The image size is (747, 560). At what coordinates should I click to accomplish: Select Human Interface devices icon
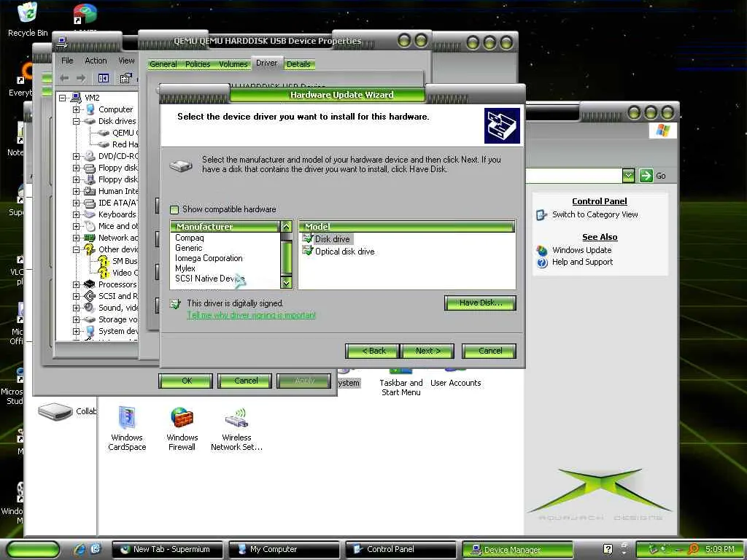click(x=90, y=192)
